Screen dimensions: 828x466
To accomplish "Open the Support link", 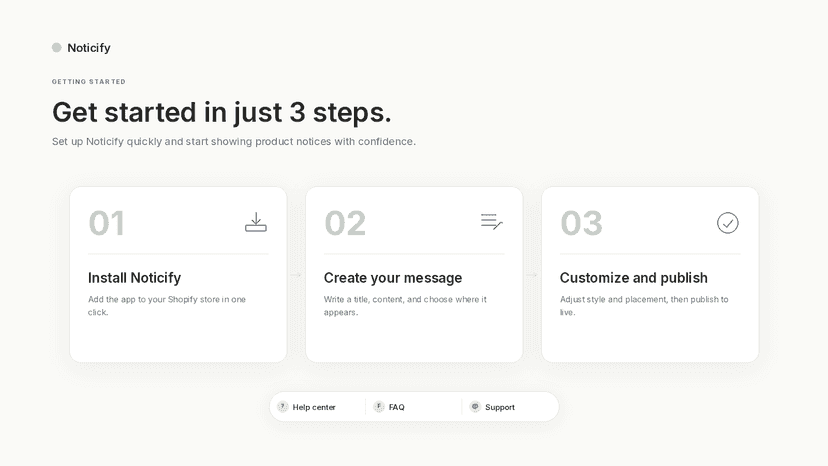I will coord(500,407).
